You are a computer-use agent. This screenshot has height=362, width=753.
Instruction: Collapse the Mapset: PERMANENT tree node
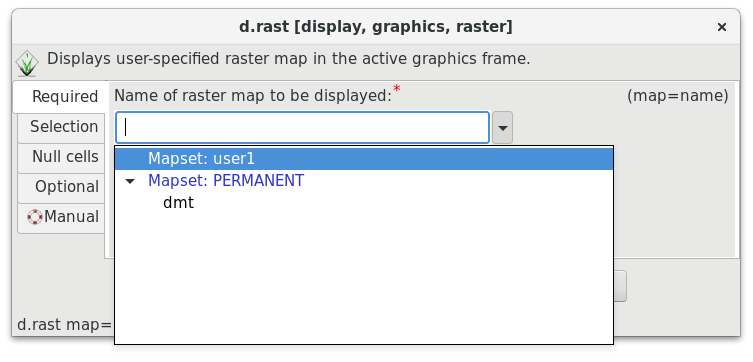(130, 181)
